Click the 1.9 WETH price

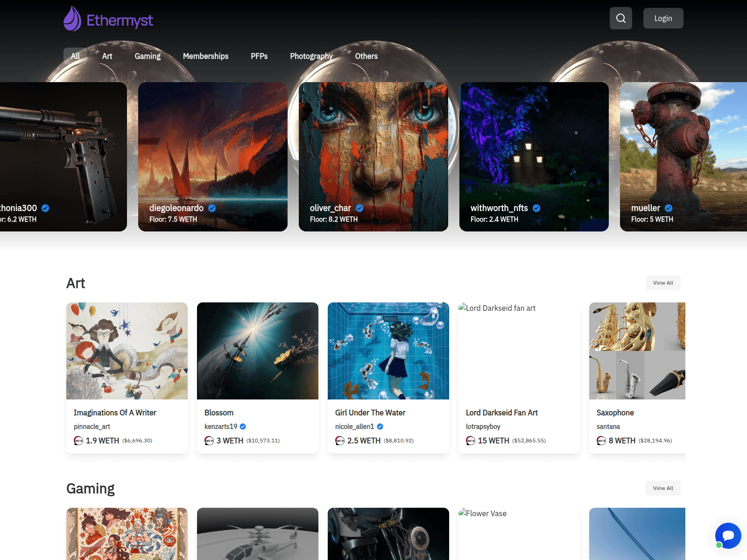[x=102, y=441]
